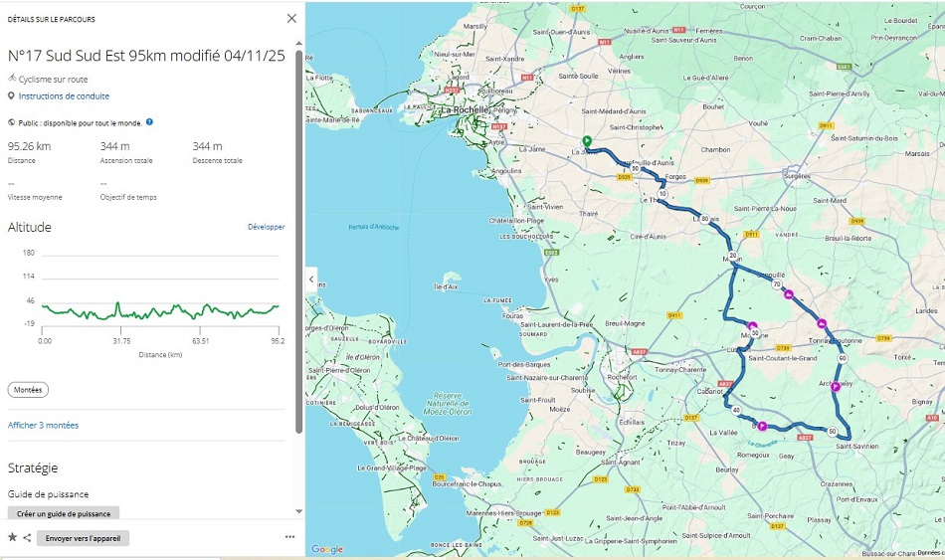This screenshot has height=560, width=945.
Task: Click the Créer un guide de puissance button
Action: click(64, 513)
